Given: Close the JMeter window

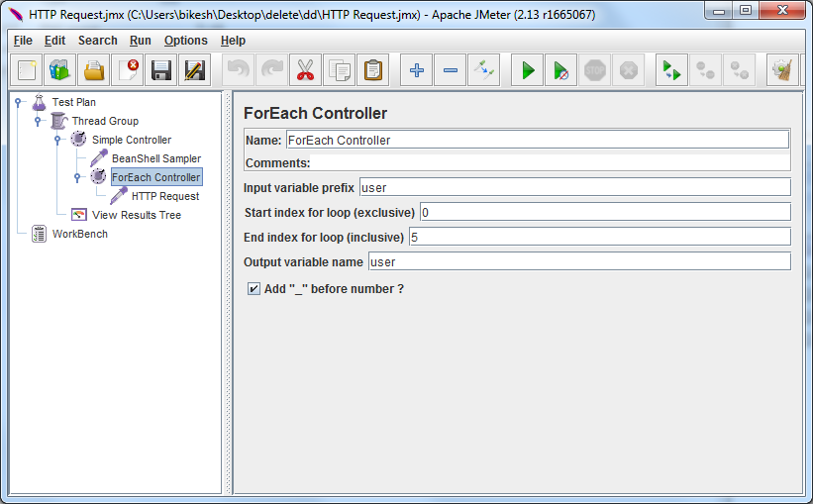Looking at the screenshot, I should pos(783,11).
